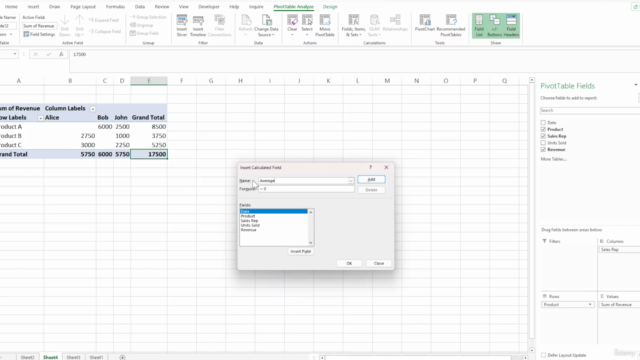The width and height of the screenshot is (640, 360).
Task: Toggle Field Headers display
Action: click(x=511, y=26)
